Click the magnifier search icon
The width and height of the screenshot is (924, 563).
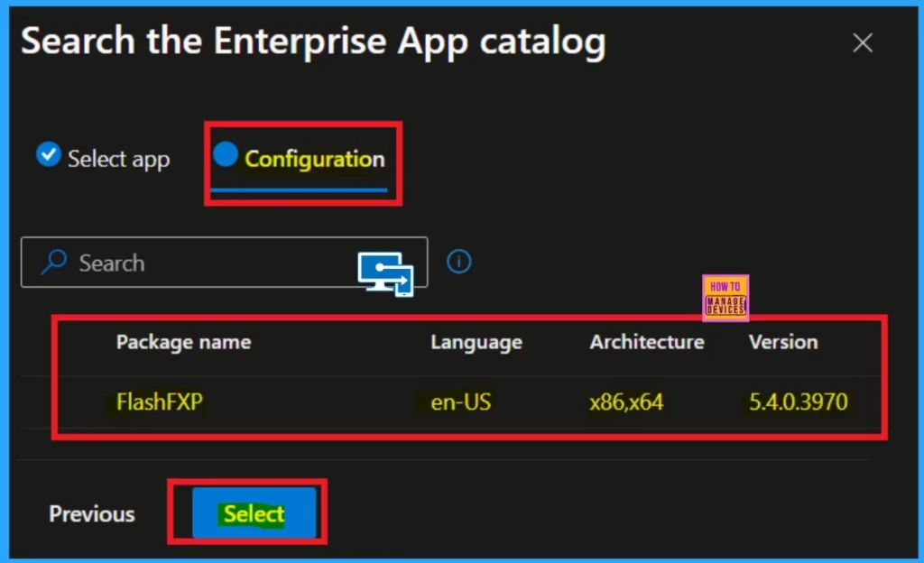point(53,262)
